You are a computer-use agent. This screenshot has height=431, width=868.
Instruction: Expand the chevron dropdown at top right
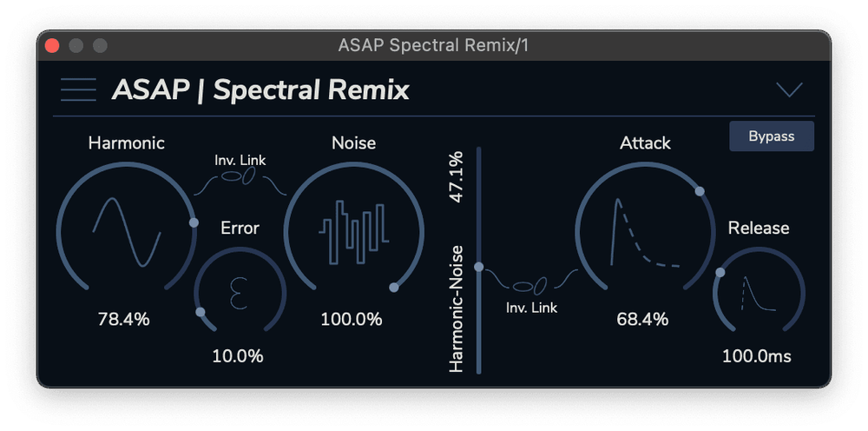click(x=789, y=90)
